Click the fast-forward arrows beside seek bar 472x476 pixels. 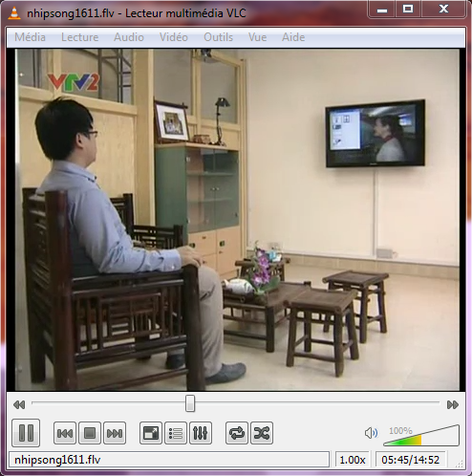(x=453, y=404)
